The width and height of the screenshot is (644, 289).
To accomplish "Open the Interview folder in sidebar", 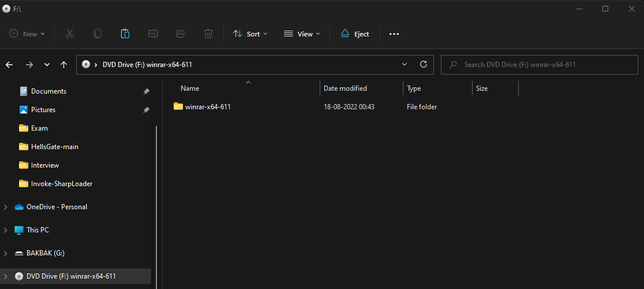I will (x=45, y=165).
